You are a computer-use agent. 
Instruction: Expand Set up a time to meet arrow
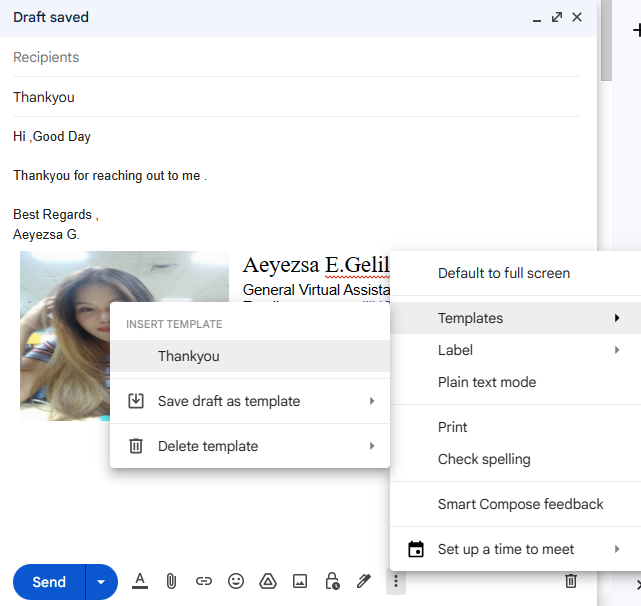click(x=617, y=549)
